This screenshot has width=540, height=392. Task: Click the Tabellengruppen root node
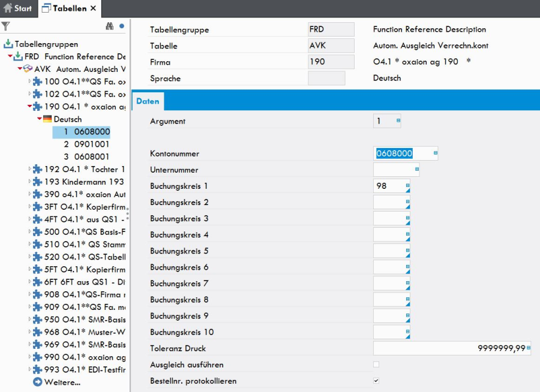46,44
